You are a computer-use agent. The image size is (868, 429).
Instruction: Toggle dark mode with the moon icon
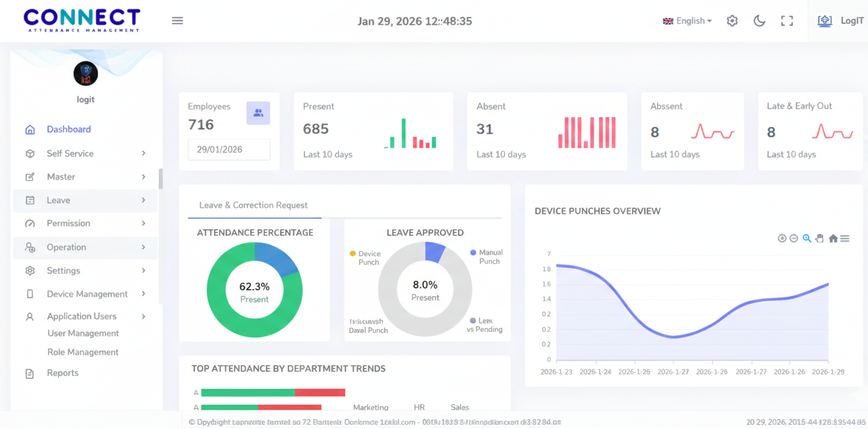[x=759, y=20]
